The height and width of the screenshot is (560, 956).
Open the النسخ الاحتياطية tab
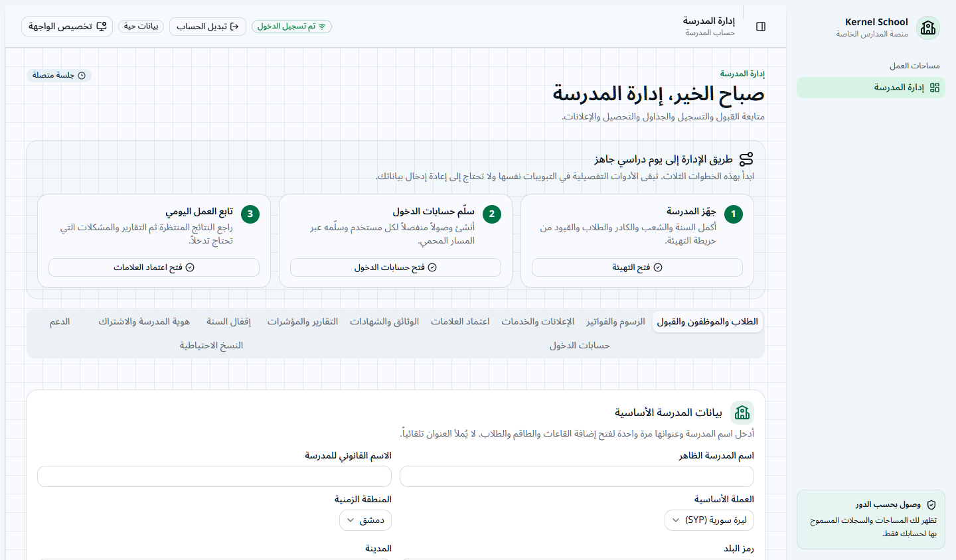(x=211, y=346)
